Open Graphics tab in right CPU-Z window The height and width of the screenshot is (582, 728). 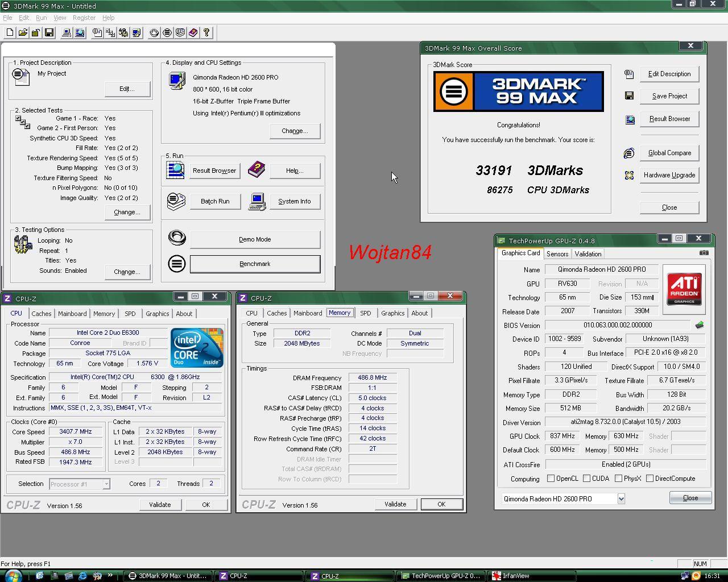[x=392, y=313]
